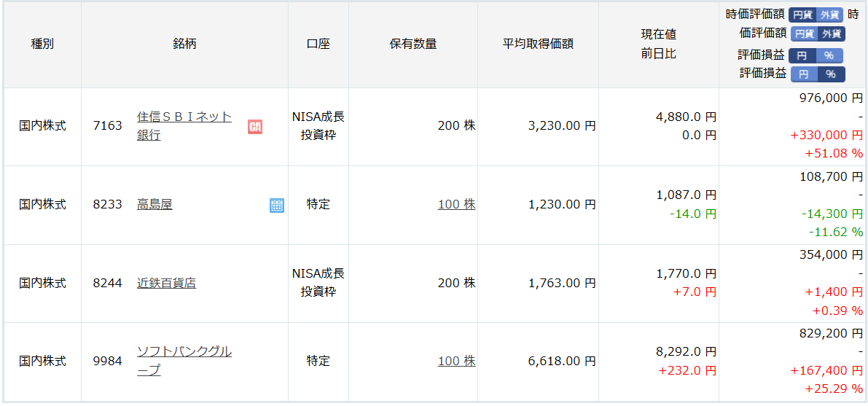Open the 高島屋 stock link
Screen dimensions: 868x406
pyautogui.click(x=155, y=205)
